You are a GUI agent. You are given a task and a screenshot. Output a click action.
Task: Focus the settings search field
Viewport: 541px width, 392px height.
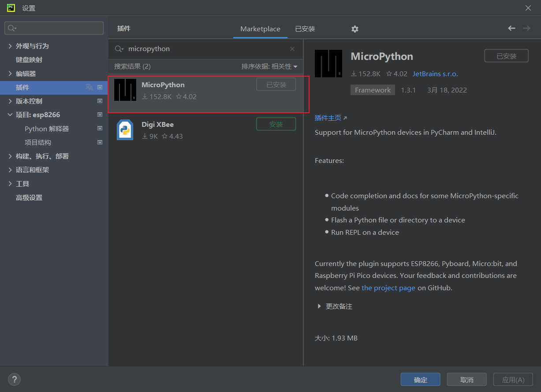(54, 28)
